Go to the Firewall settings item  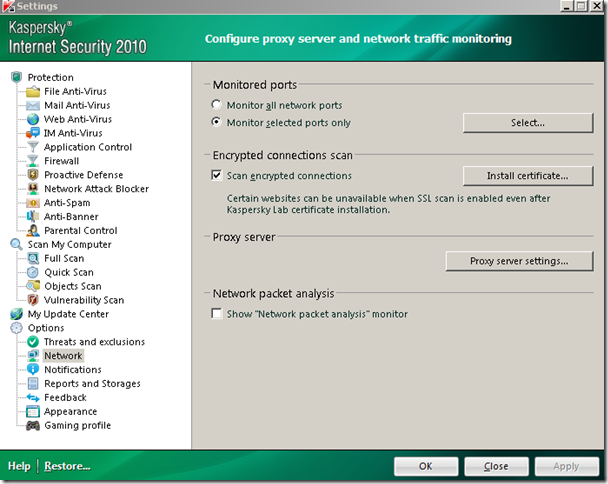coord(61,161)
